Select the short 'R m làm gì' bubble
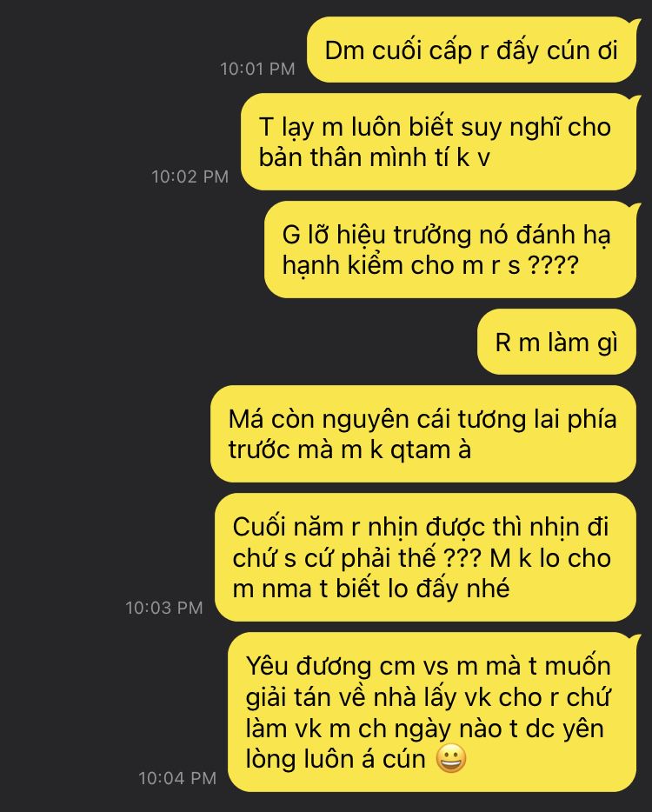The width and height of the screenshot is (652, 812). click(556, 342)
